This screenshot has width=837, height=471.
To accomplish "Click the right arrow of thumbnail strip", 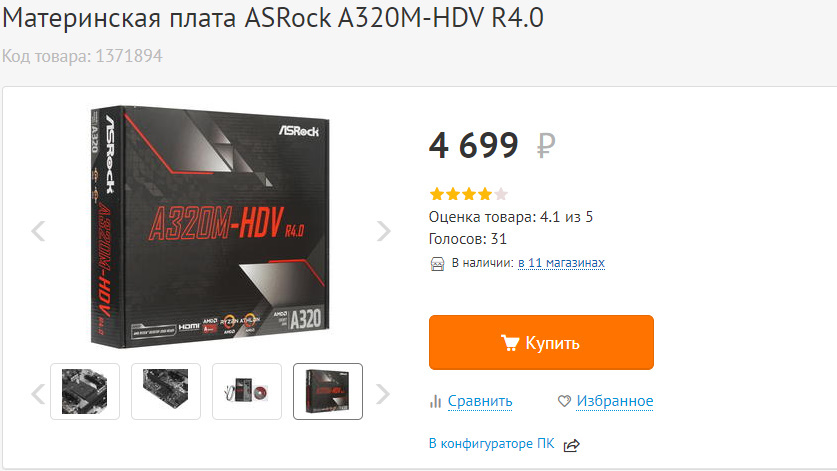I will (x=383, y=394).
